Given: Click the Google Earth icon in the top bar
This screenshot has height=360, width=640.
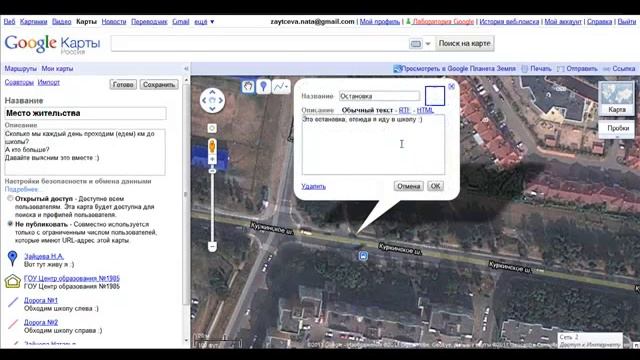Looking at the screenshot, I should [x=397, y=69].
